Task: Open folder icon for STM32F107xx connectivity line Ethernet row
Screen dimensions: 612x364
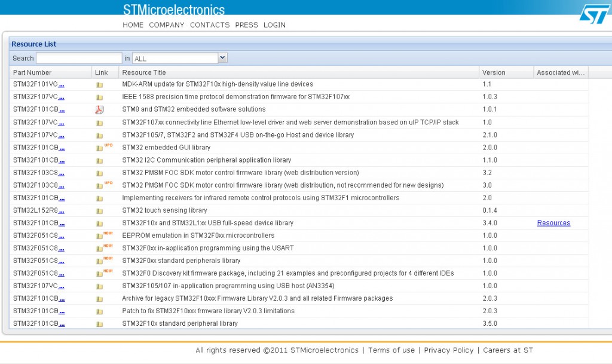Action: 100,123
